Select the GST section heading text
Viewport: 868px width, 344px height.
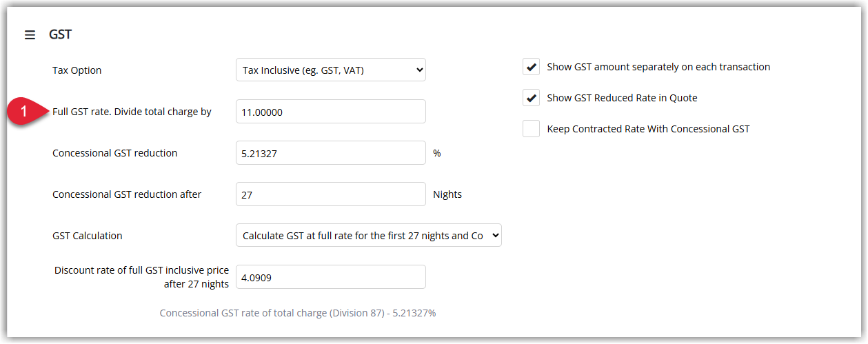(60, 34)
